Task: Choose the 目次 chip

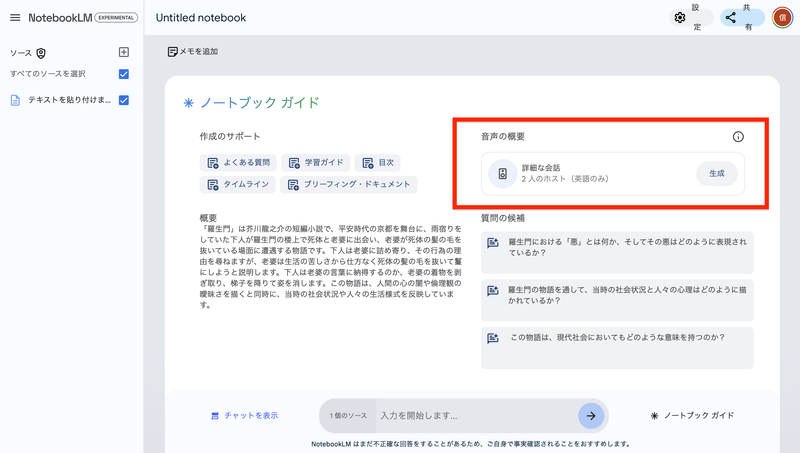Action: (378, 162)
